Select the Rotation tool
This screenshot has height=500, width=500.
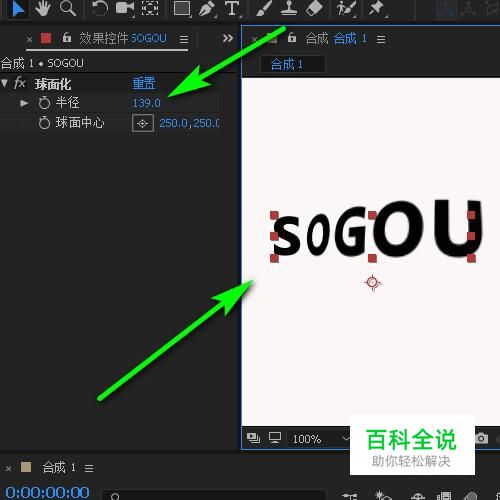[x=100, y=8]
